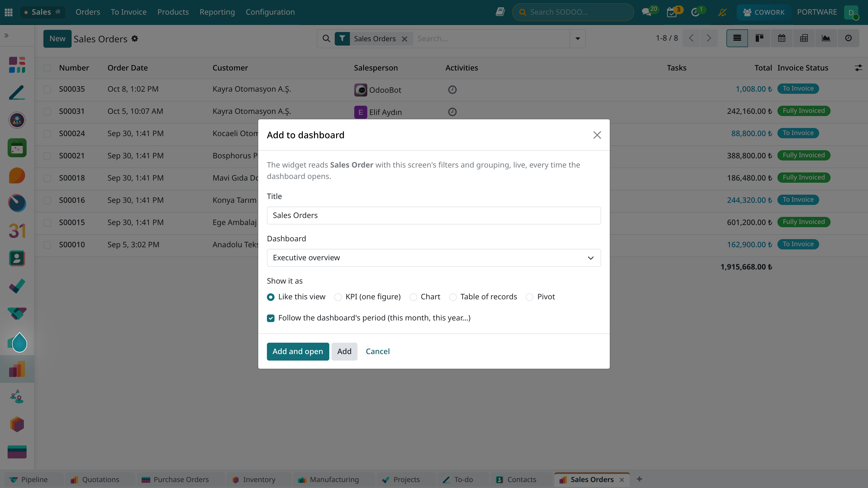Open the Products menu
The width and height of the screenshot is (868, 488).
coord(173,12)
